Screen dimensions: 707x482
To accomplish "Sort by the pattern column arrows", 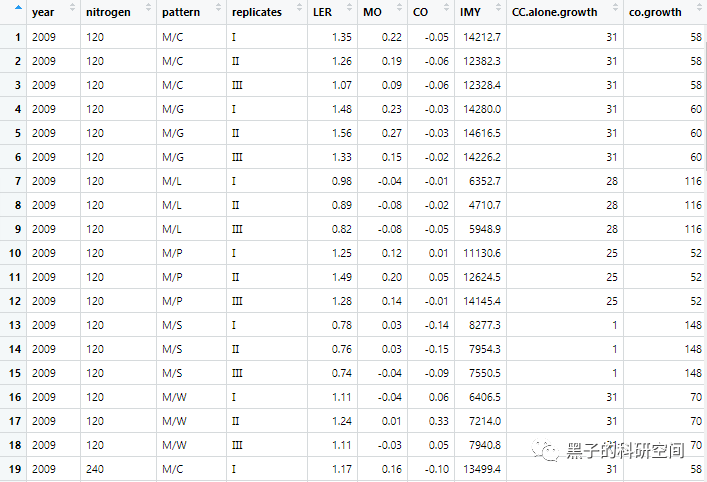I will point(218,7).
